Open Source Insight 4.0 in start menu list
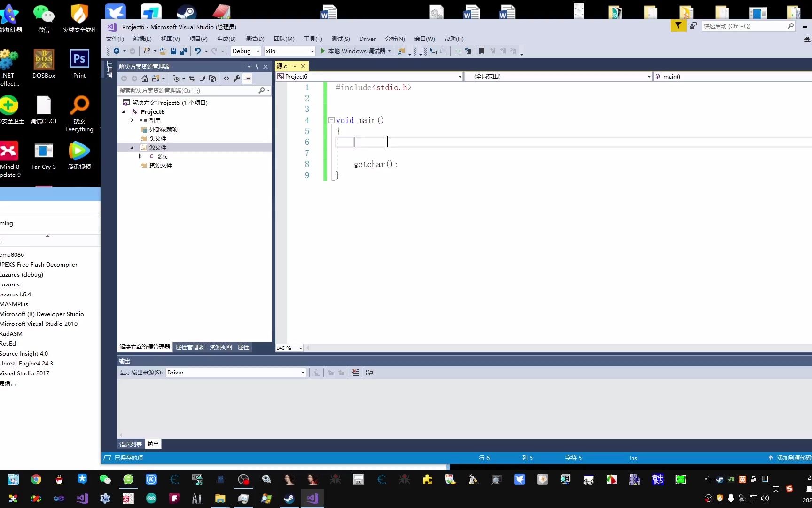The width and height of the screenshot is (812, 508). pyautogui.click(x=24, y=354)
